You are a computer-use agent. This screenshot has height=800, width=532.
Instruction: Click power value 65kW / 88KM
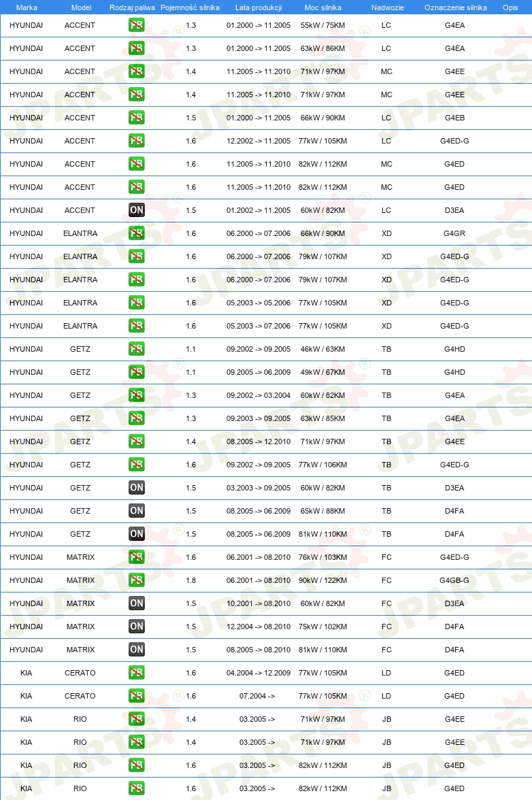pyautogui.click(x=323, y=511)
